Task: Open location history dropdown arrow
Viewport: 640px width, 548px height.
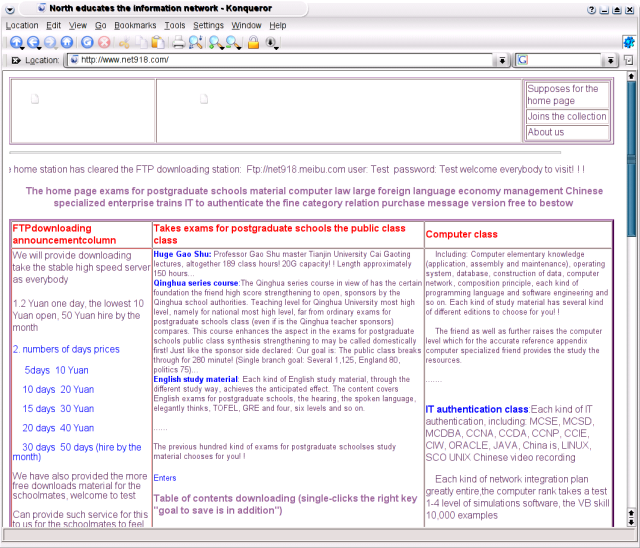Action: [502, 60]
